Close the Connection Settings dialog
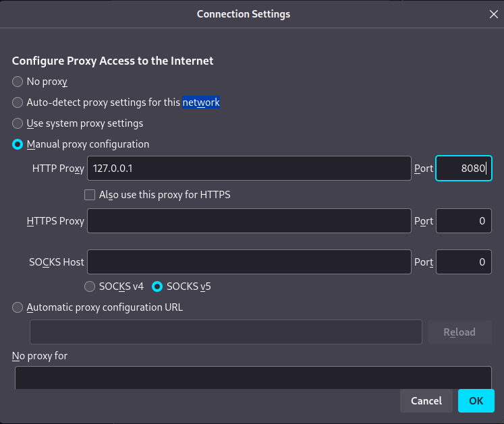Screen dimensions: 504x424 493,14
